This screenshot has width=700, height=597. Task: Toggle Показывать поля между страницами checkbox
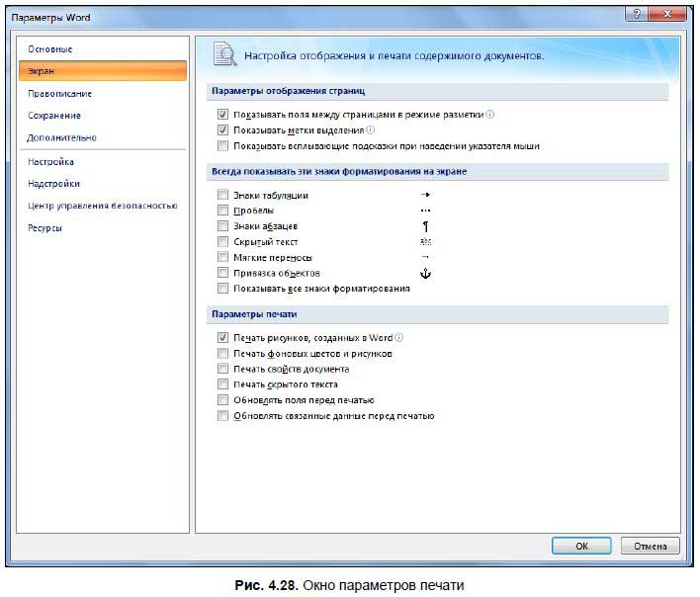(222, 115)
